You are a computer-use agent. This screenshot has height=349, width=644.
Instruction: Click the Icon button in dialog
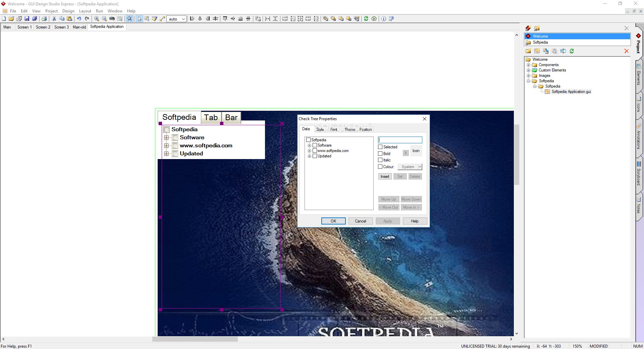point(416,151)
